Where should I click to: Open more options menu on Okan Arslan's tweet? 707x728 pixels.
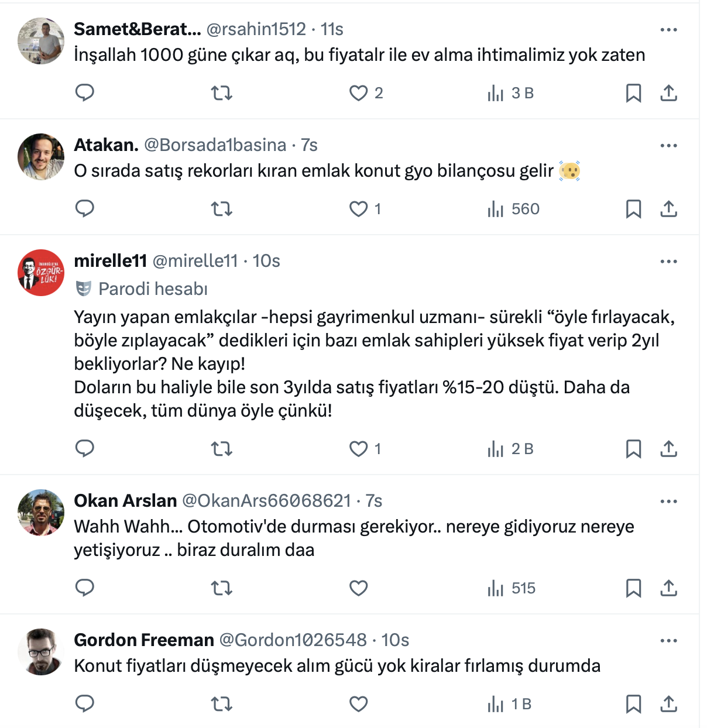click(668, 502)
